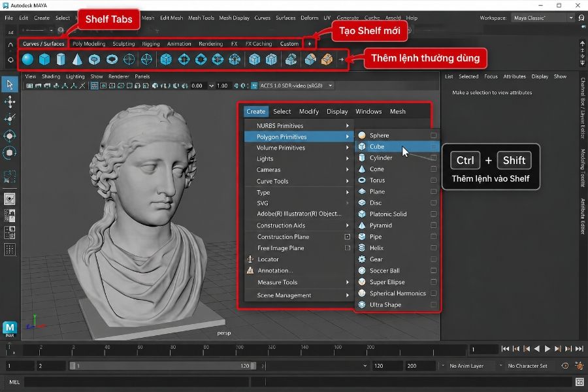The width and height of the screenshot is (588, 392).
Task: Click Attributes in the Attribute Editor header
Action: 515,76
